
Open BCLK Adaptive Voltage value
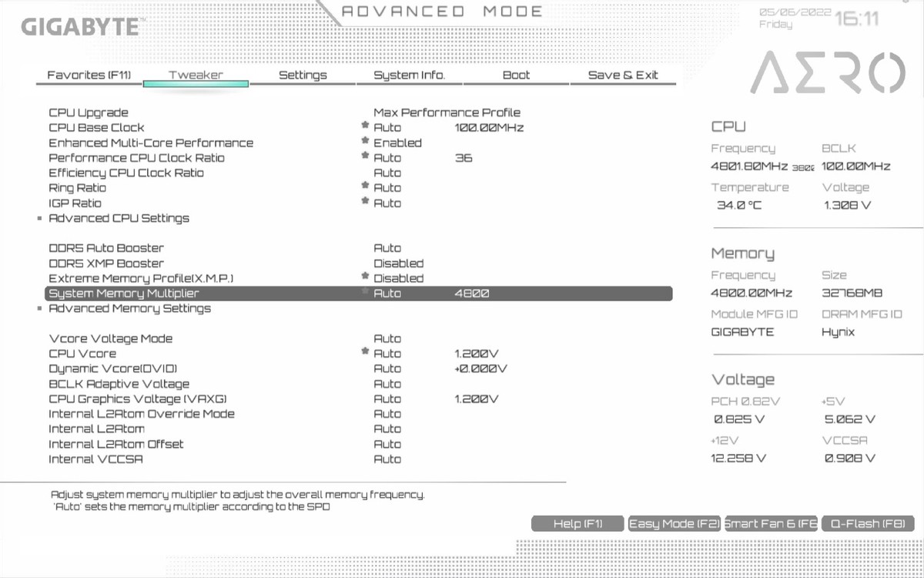pos(387,384)
